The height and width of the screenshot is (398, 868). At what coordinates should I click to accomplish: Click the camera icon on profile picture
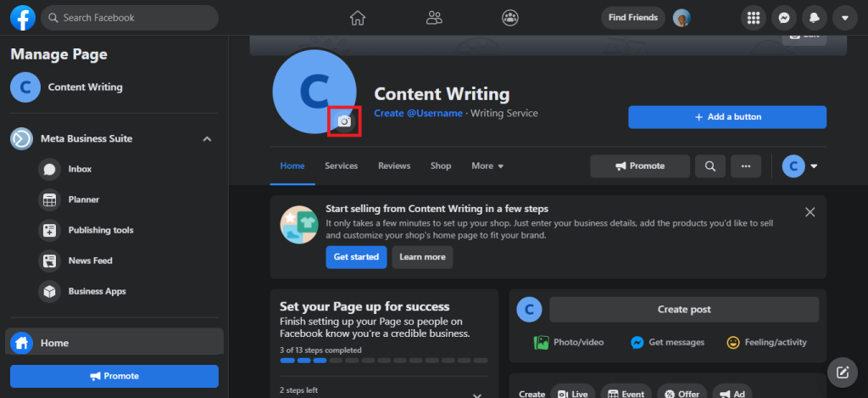click(x=344, y=121)
